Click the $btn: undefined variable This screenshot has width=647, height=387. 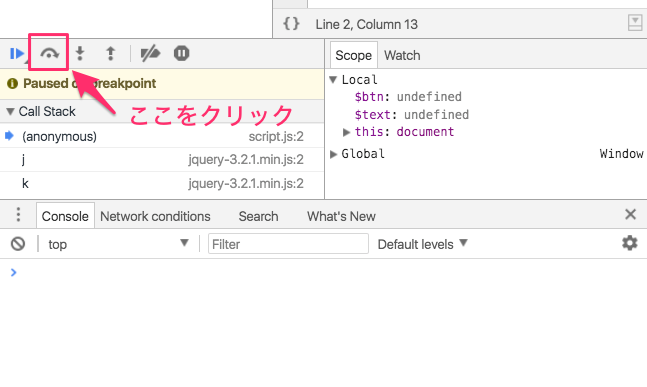coord(408,97)
